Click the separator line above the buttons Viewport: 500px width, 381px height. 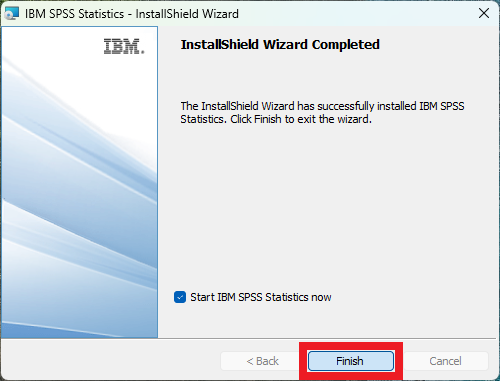(x=248, y=339)
